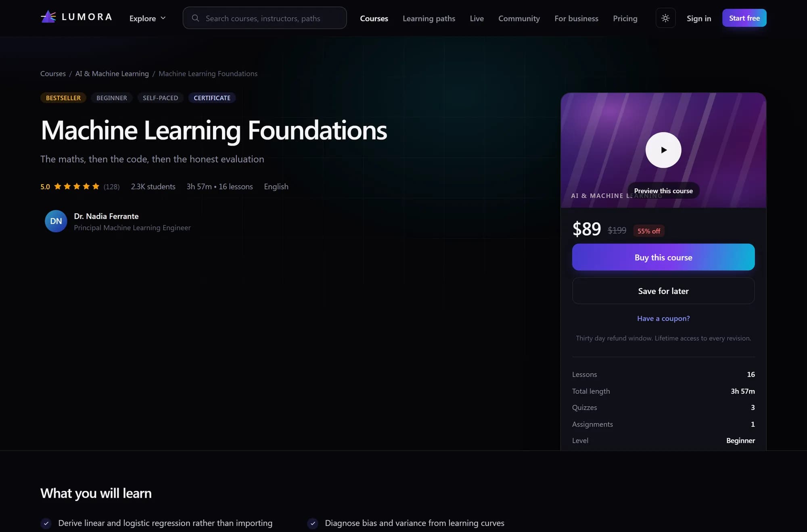Screen dimensions: 807x532
Task: Click the search magnifier icon
Action: tap(195, 18)
